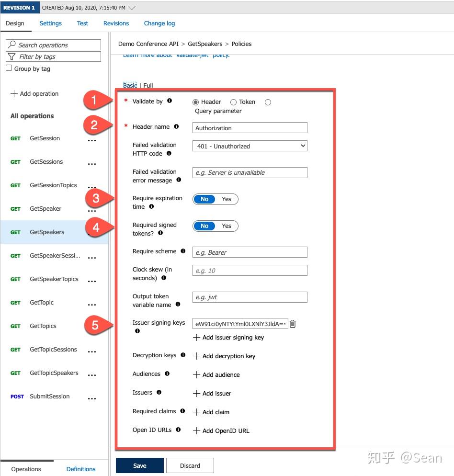Click the plus icon for Add issuer signing key
This screenshot has width=454, height=476.
[x=196, y=338]
